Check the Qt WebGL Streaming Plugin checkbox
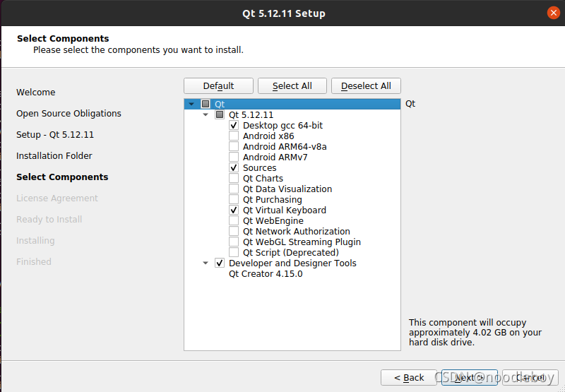This screenshot has height=392, width=565. (x=234, y=242)
